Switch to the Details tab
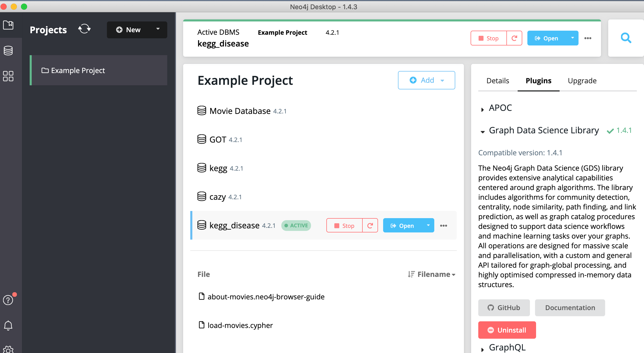 497,81
